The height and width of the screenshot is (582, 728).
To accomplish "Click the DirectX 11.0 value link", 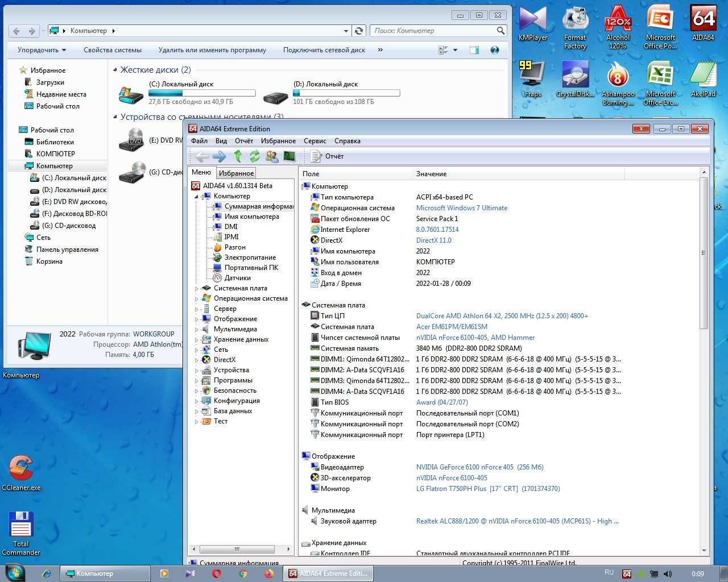I will tap(433, 240).
